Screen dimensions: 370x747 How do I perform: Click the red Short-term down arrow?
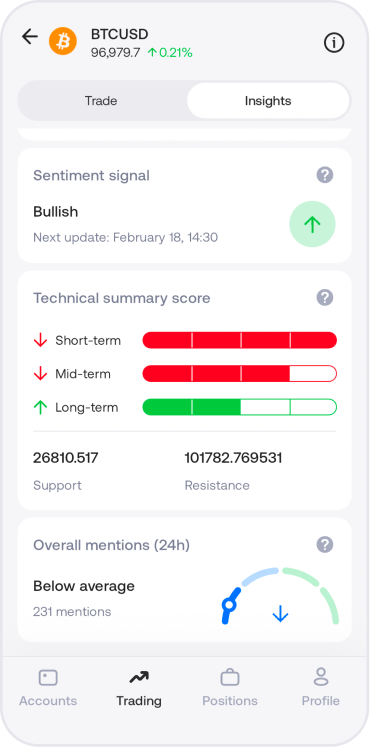40,340
